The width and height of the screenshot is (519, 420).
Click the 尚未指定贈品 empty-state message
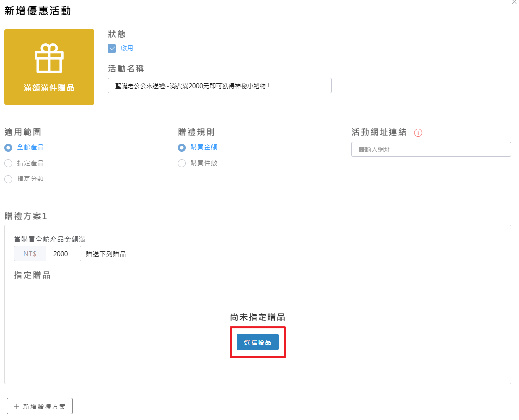[x=258, y=317]
